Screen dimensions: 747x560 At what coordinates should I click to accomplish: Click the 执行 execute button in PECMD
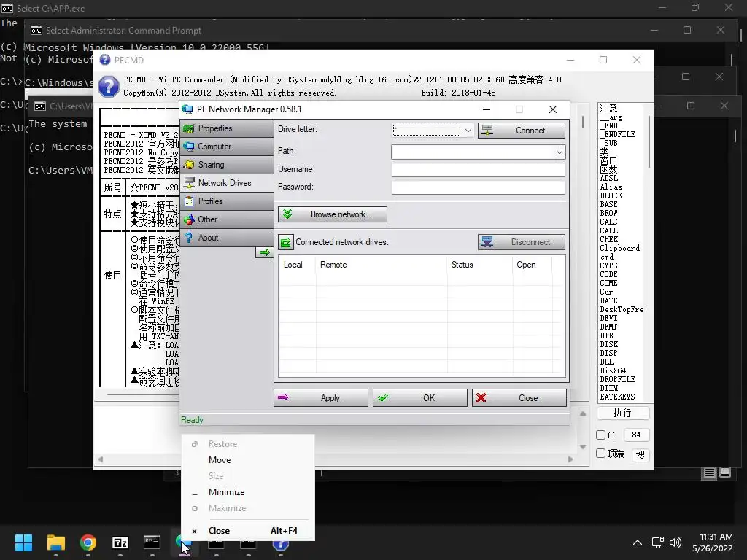click(x=623, y=413)
